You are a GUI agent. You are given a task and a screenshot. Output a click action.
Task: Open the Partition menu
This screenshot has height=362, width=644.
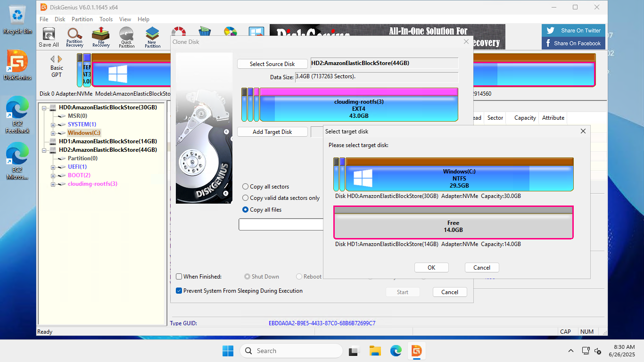pyautogui.click(x=82, y=19)
